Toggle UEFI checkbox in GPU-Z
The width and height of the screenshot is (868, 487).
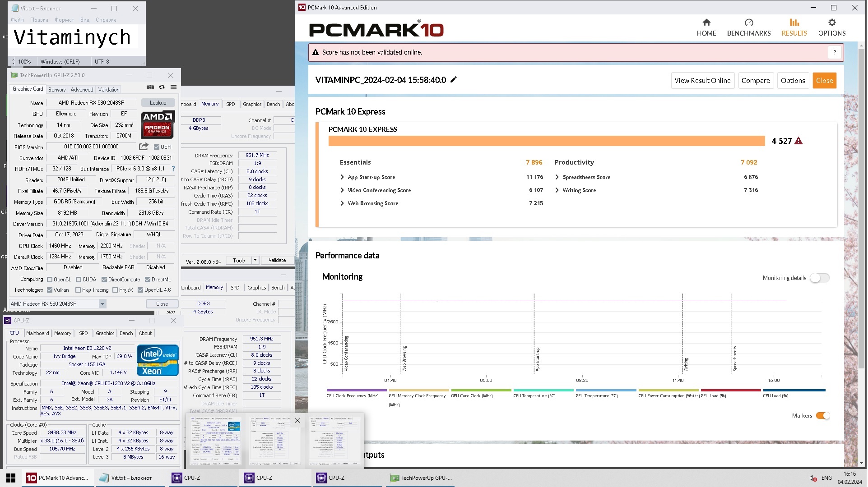click(157, 147)
